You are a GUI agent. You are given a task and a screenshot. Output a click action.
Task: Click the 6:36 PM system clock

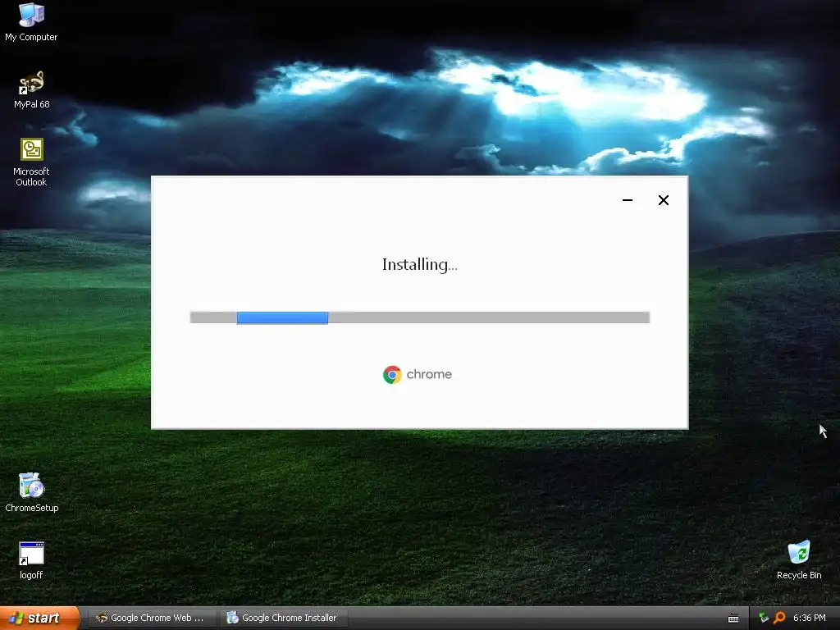[809, 618]
